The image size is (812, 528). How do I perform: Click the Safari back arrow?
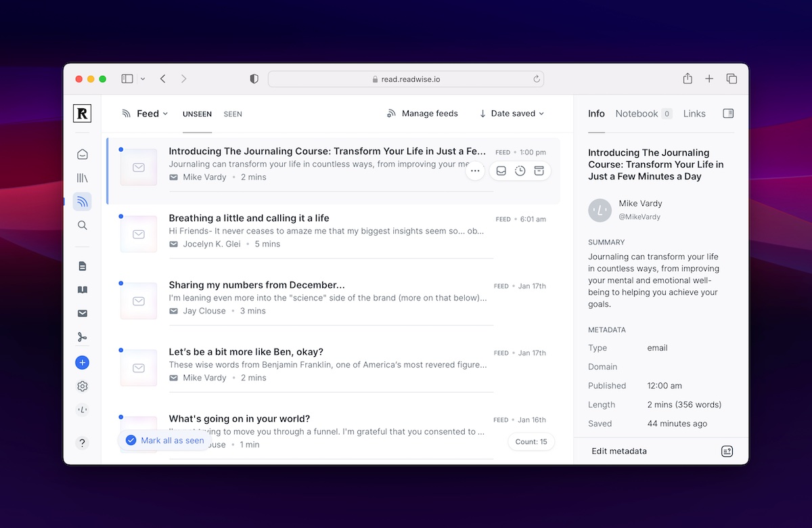[x=163, y=79]
